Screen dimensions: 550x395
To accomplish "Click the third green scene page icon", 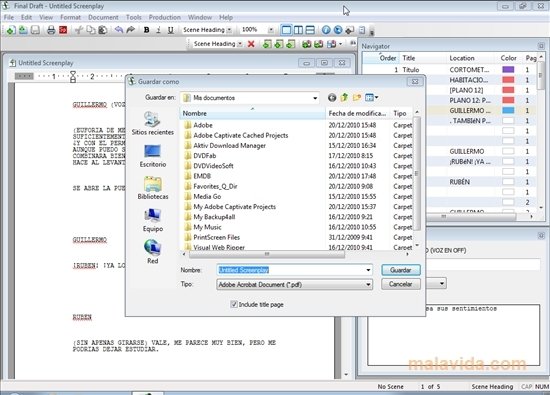I will pyautogui.click(x=291, y=44).
